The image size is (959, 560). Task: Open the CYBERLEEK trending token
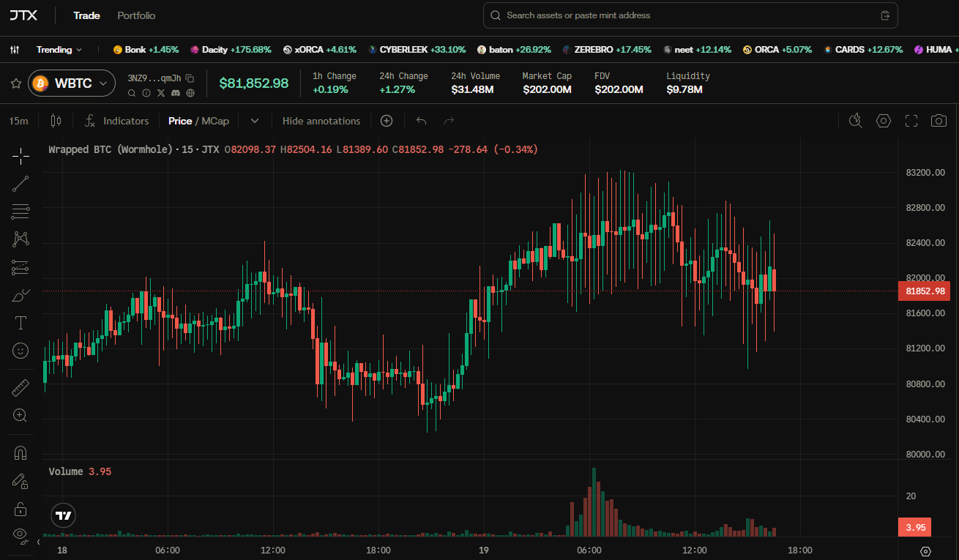pos(417,50)
